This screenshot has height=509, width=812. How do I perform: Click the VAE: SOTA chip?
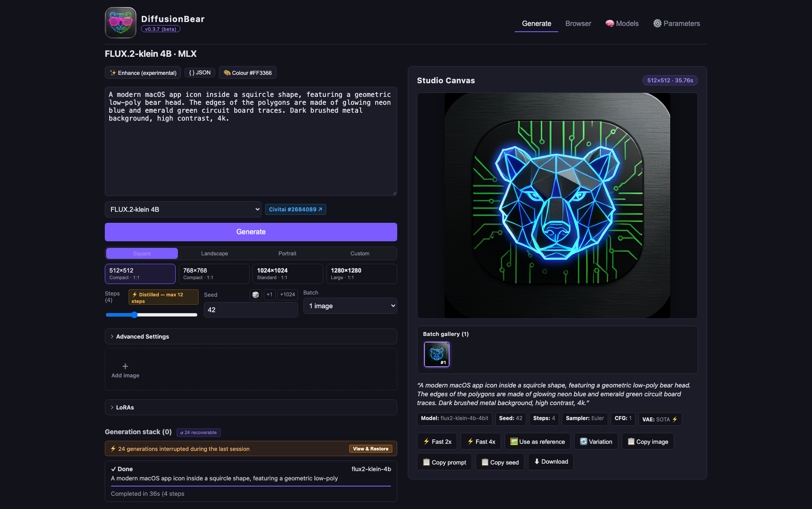click(x=660, y=419)
